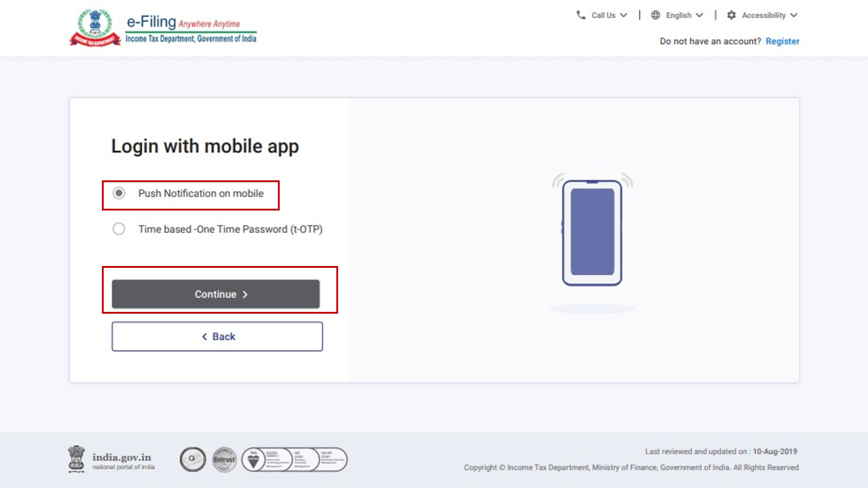Click the mobile phone illustration
This screenshot has height=488, width=868.
point(592,232)
